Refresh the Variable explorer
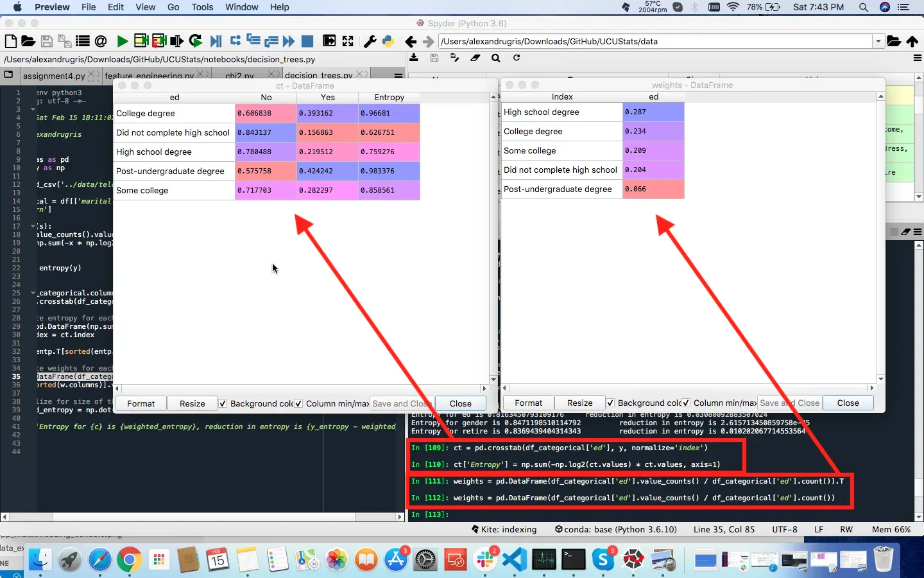This screenshot has height=578, width=924. pos(517,58)
